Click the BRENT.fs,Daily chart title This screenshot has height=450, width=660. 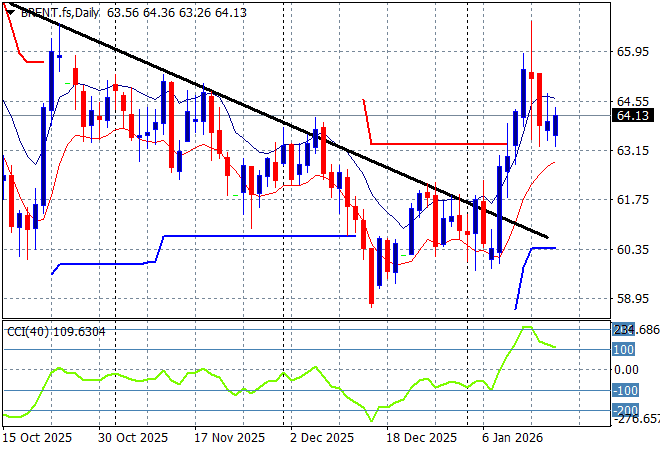(60, 13)
